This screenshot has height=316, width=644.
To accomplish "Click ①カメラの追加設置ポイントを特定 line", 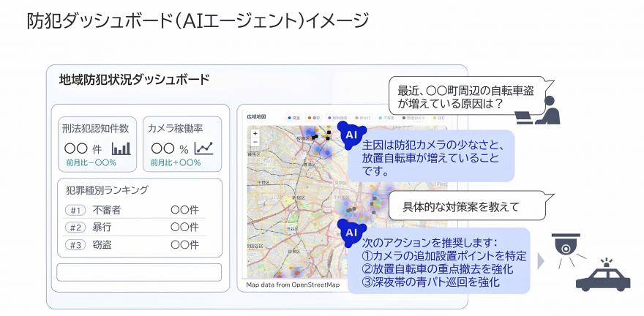I will [x=444, y=256].
